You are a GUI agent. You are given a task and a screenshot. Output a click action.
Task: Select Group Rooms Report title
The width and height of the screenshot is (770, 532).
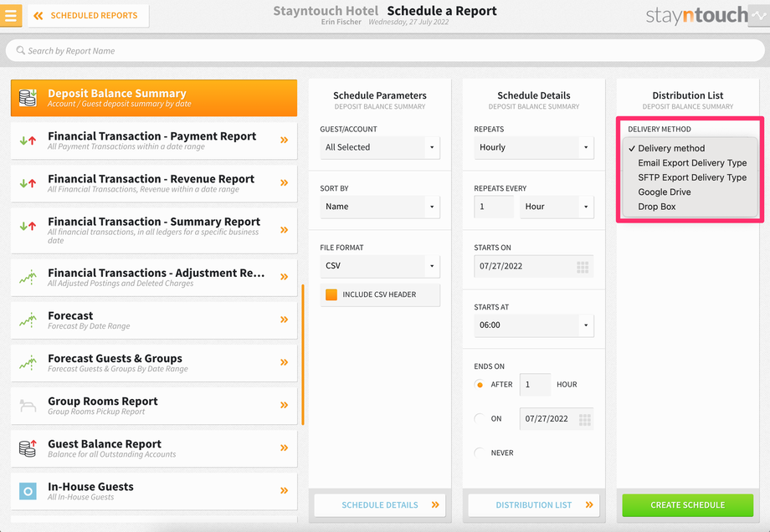coord(103,401)
